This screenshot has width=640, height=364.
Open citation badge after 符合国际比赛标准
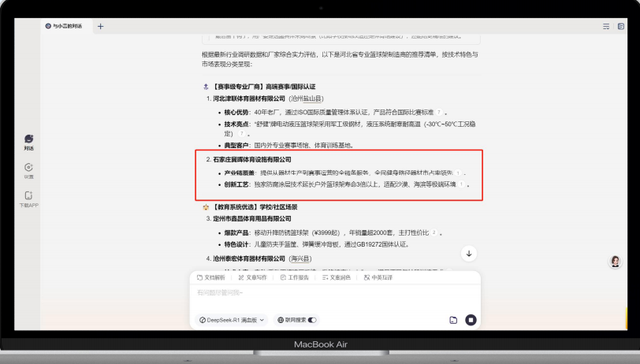click(x=439, y=113)
